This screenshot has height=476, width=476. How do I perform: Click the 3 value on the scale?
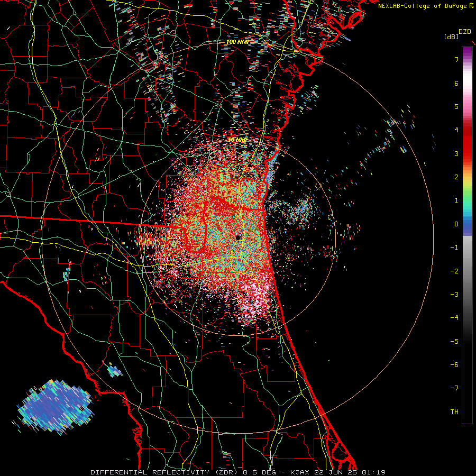(x=456, y=153)
